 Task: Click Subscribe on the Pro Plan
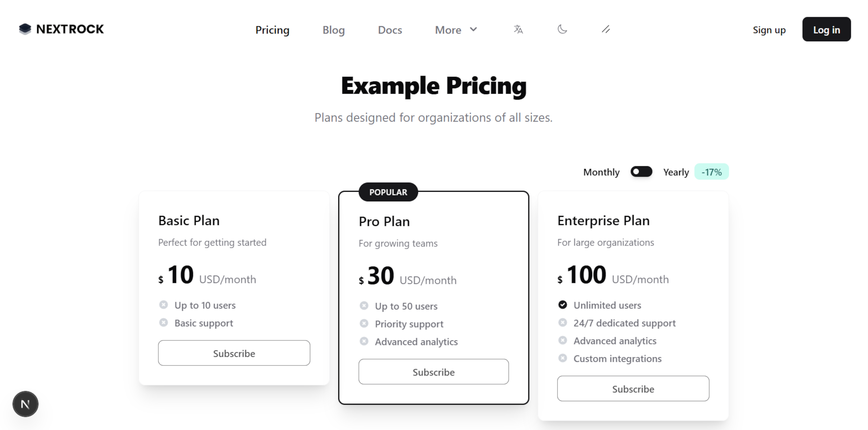(x=433, y=372)
